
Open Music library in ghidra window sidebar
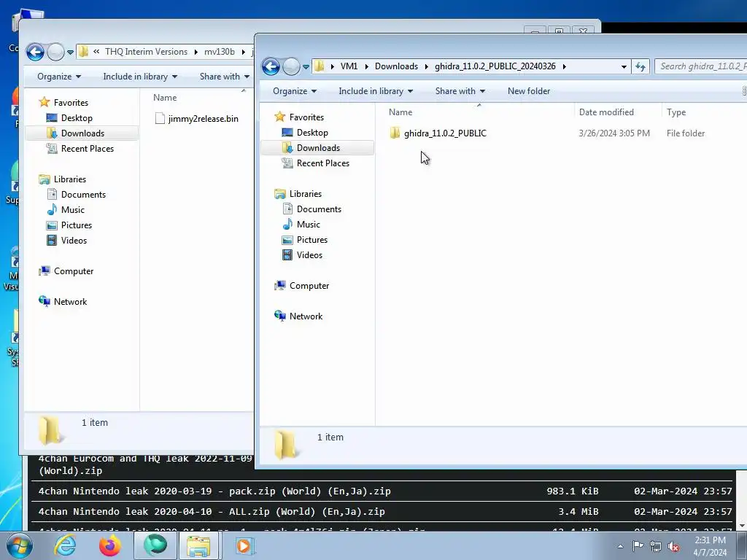click(x=309, y=225)
